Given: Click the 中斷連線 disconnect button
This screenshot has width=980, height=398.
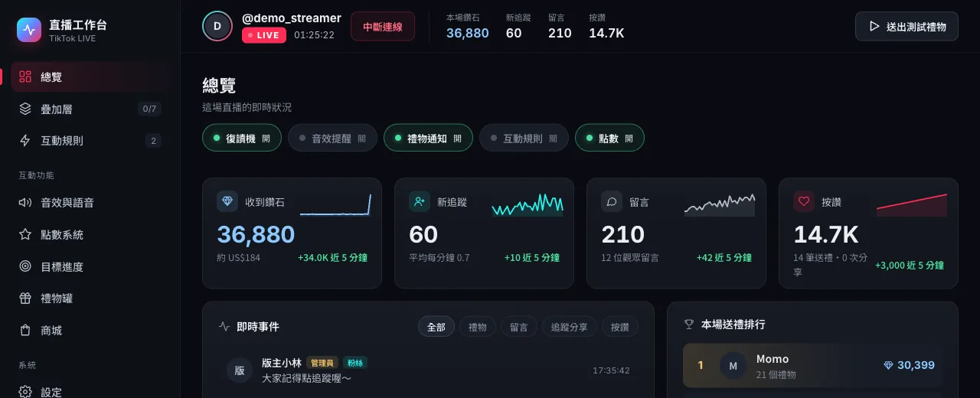Looking at the screenshot, I should click(383, 27).
